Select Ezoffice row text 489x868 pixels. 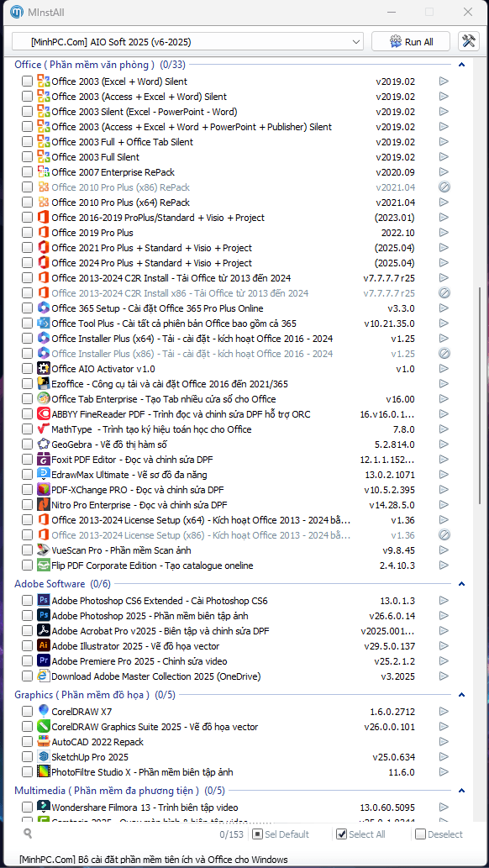pos(170,384)
